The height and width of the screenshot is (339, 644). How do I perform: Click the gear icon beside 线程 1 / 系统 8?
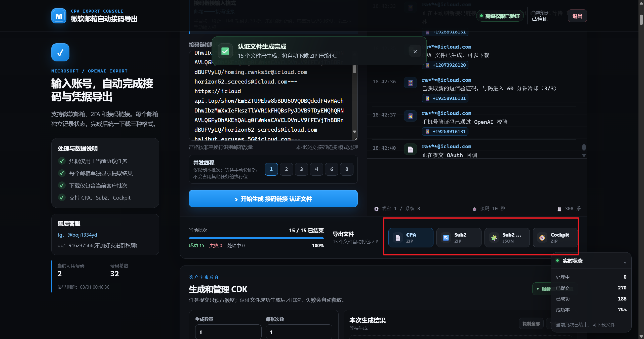coord(376,209)
